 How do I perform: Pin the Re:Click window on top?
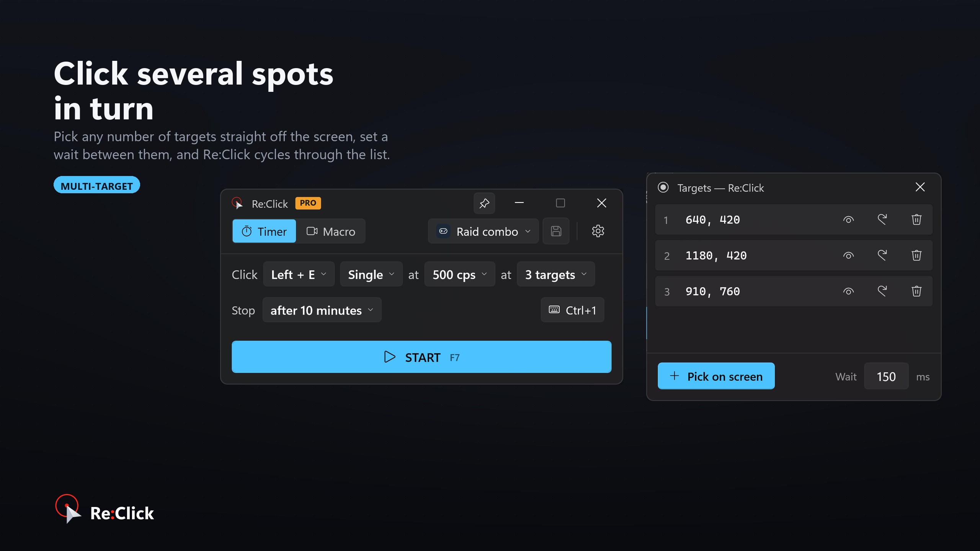(484, 203)
